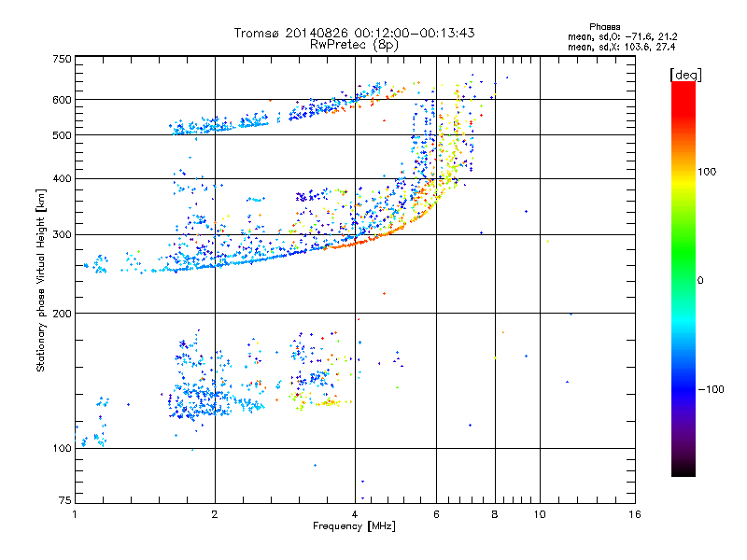Viewport: 747px width, 560px height.
Task: Select the "mean, sd,X: 103.6, 27.4" line
Action: [621, 47]
